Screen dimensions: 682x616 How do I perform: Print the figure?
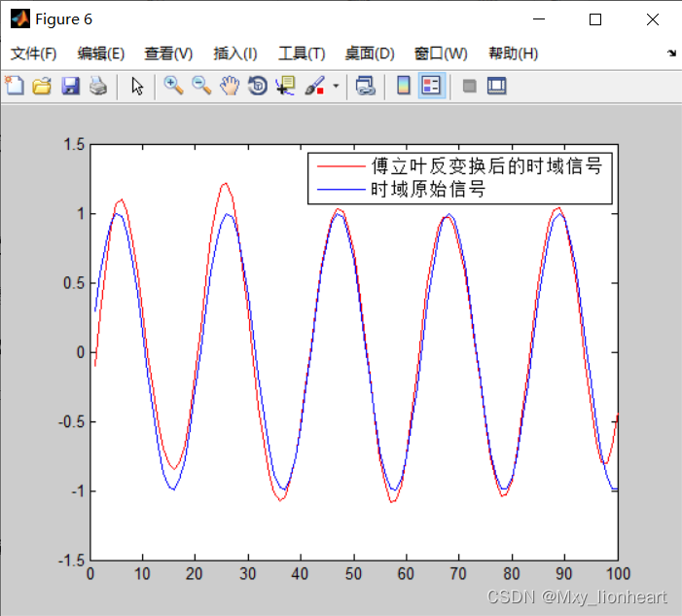(x=98, y=86)
